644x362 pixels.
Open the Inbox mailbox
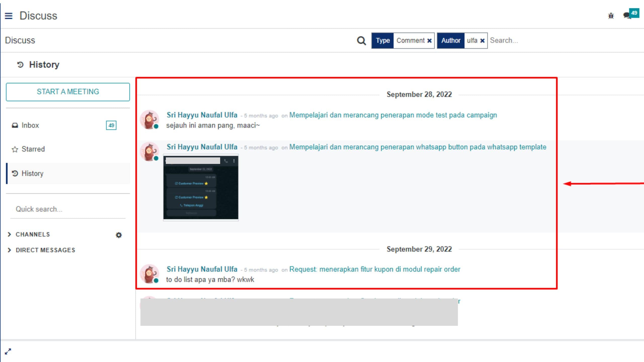pos(68,125)
